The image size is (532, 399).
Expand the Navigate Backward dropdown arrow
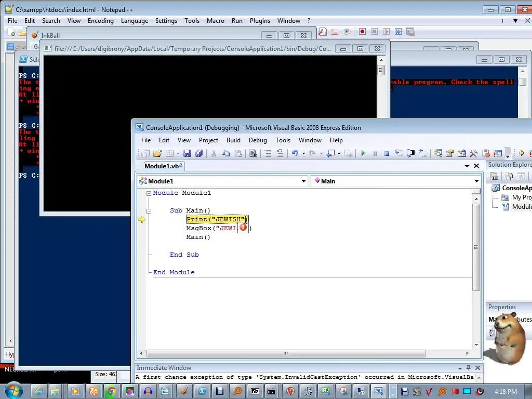coord(339,154)
